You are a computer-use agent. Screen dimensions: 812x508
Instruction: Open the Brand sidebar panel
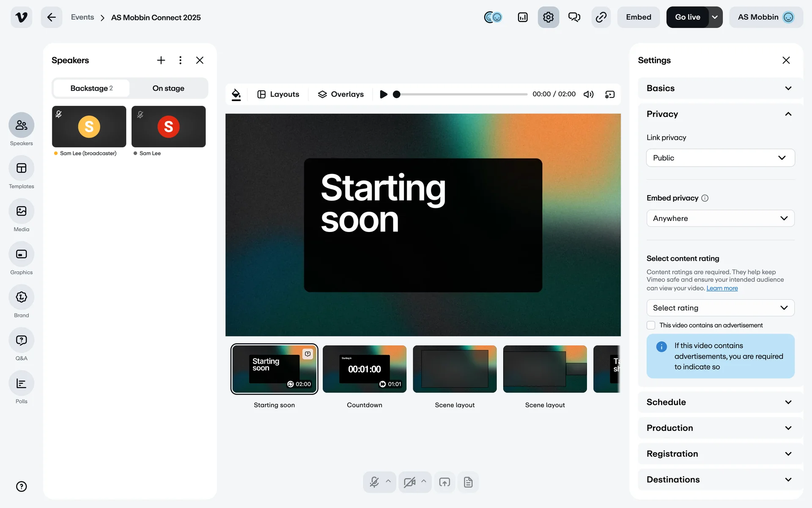pos(21,297)
